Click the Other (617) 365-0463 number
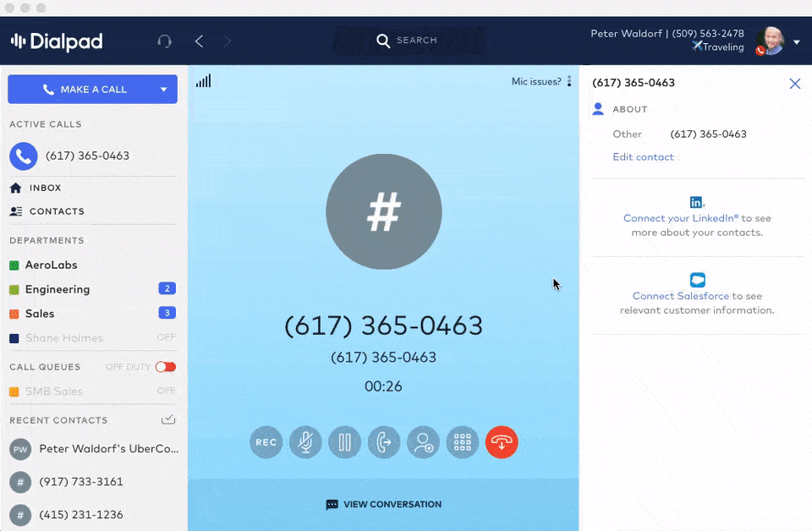Screen dimensions: 812x531 click(708, 134)
